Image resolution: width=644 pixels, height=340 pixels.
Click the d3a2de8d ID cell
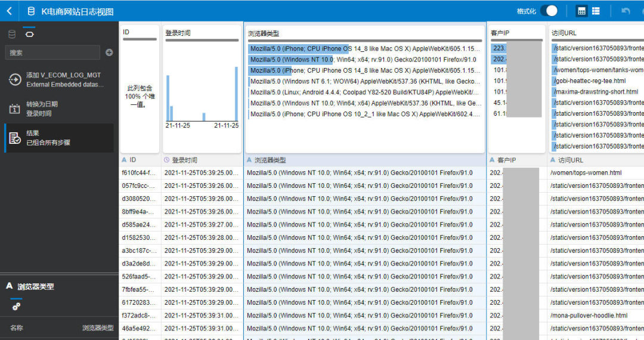tap(140, 264)
